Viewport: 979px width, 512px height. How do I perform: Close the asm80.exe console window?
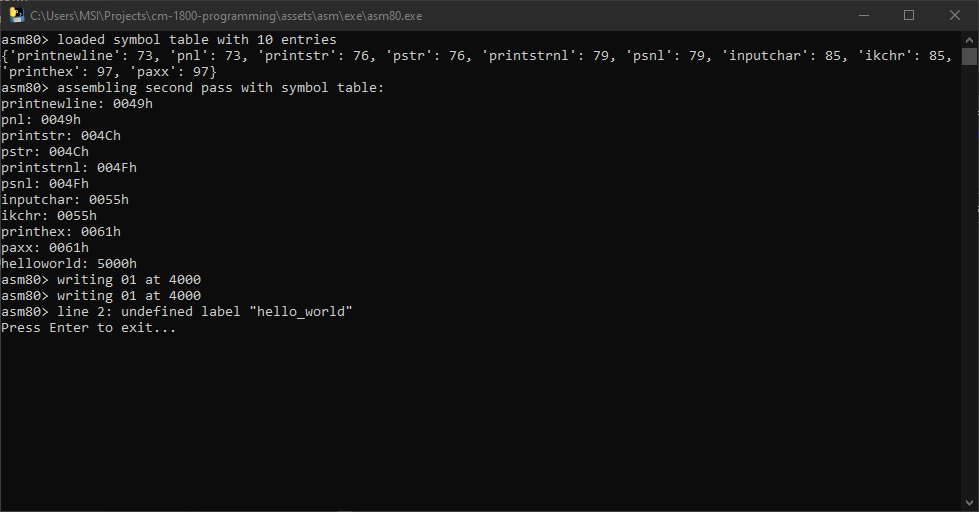(955, 15)
